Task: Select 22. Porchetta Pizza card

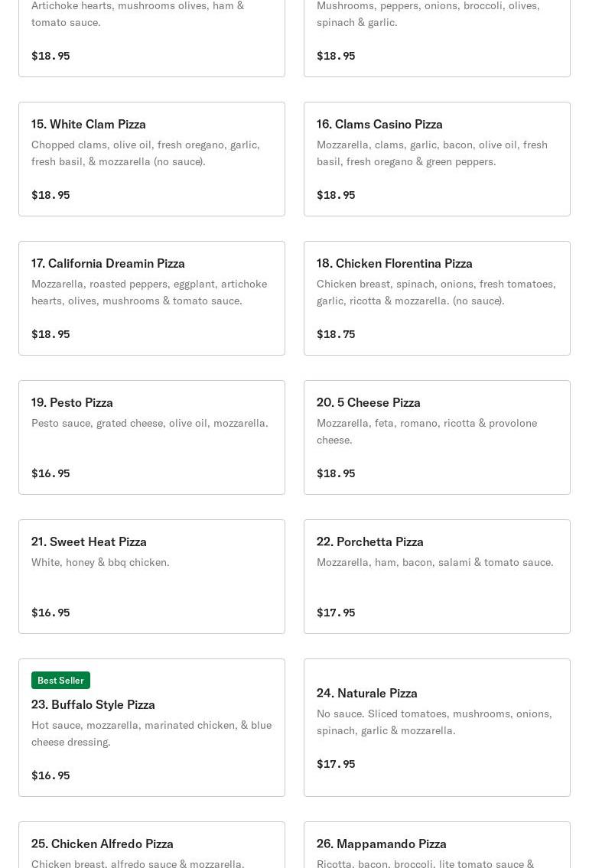Action: coord(437,577)
